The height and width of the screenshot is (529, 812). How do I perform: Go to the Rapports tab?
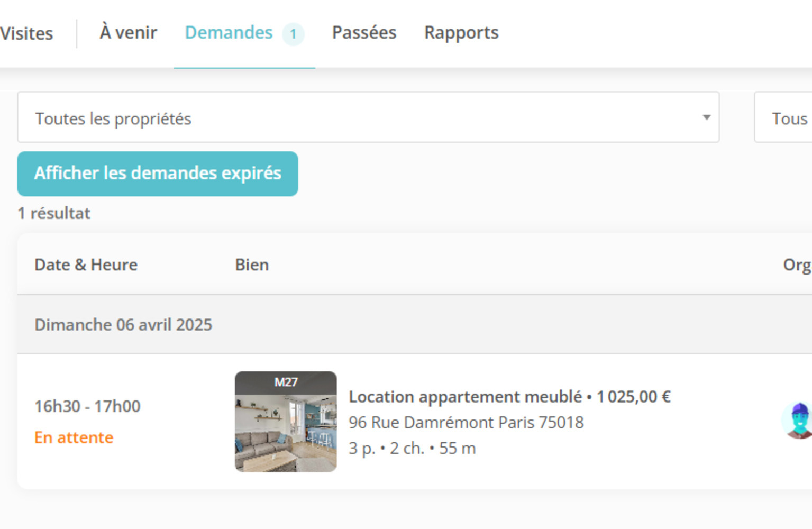[461, 33]
